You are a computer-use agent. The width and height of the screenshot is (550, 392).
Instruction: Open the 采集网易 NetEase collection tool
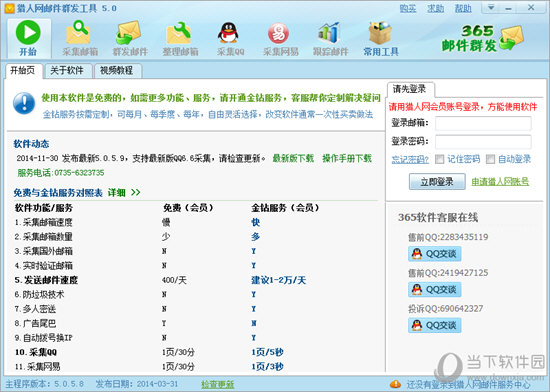280,38
